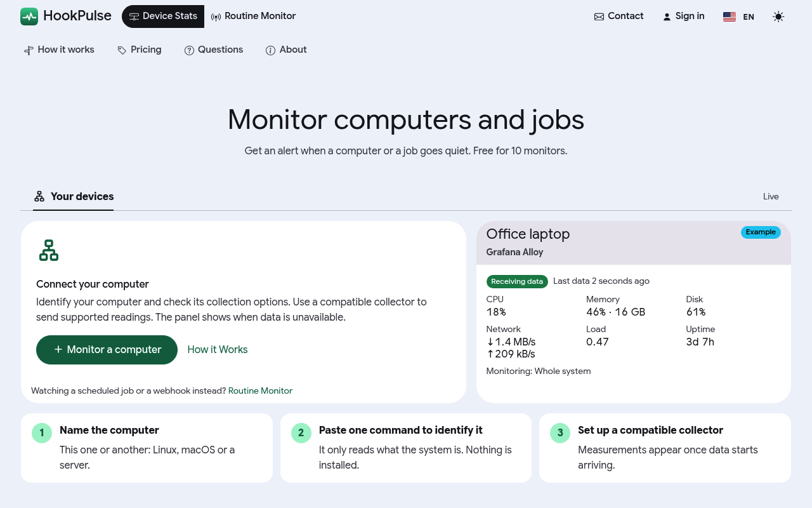The image size is (812, 508).
Task: Click the Live indicator text
Action: point(771,197)
